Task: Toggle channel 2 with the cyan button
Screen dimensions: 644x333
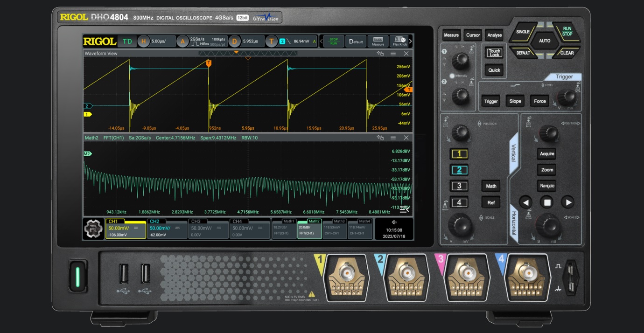Action: (x=459, y=170)
